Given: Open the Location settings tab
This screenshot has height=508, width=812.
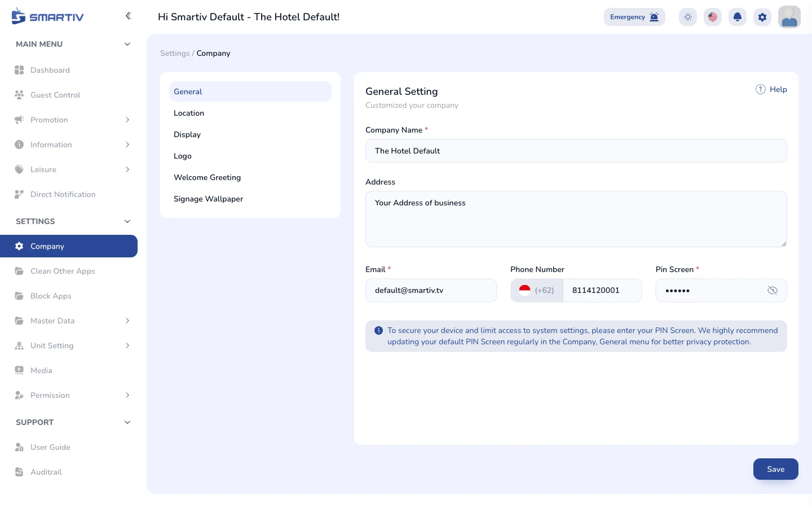Looking at the screenshot, I should 250,113.
